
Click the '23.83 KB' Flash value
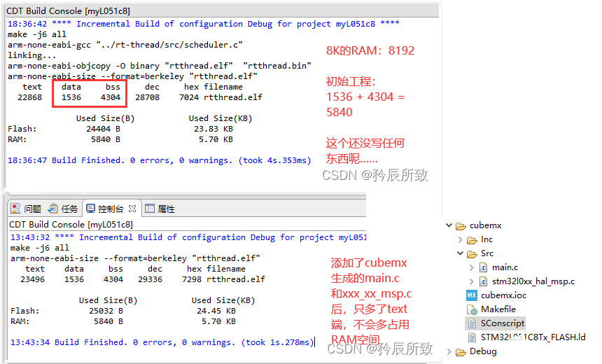[x=213, y=129]
